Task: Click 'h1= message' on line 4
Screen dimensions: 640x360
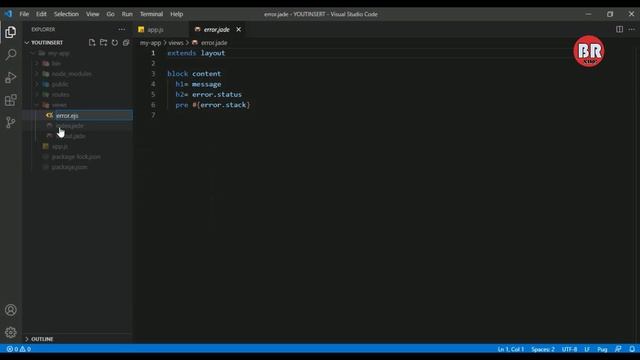Action: [x=198, y=84]
